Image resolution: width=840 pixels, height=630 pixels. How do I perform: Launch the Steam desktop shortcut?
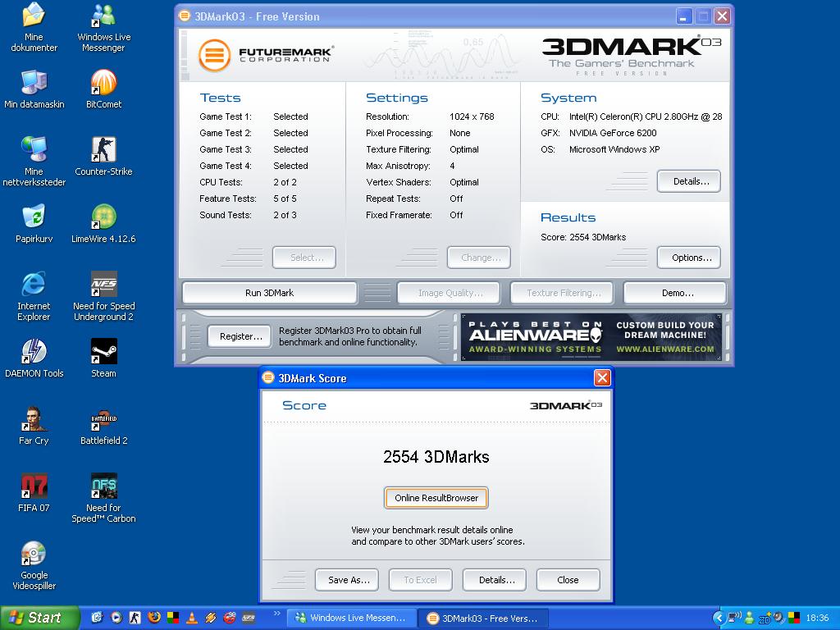click(x=103, y=358)
